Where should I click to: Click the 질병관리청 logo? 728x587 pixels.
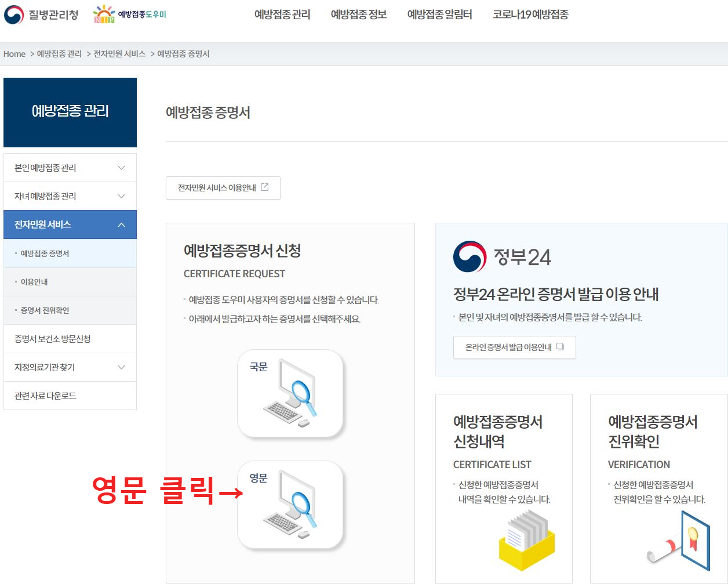[41, 15]
